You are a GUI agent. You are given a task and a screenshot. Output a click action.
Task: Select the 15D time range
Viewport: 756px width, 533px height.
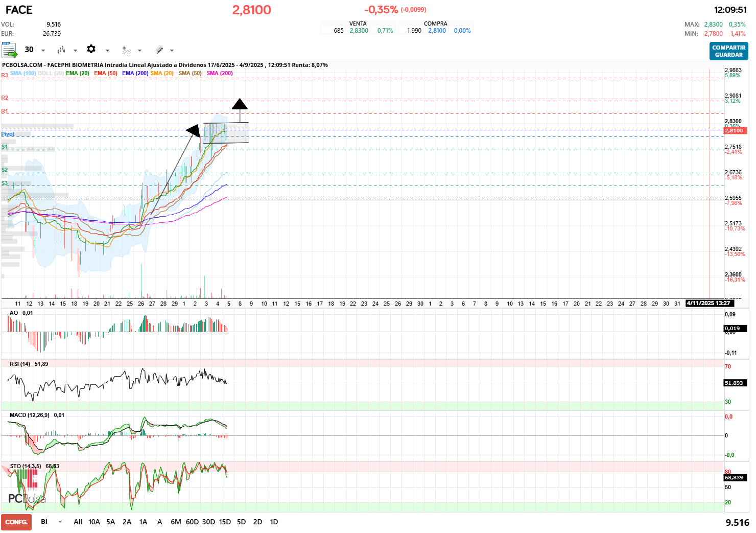[x=225, y=522]
